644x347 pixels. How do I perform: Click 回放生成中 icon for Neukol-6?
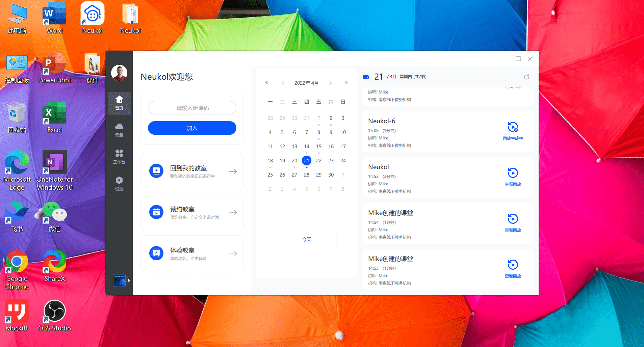[x=513, y=127]
